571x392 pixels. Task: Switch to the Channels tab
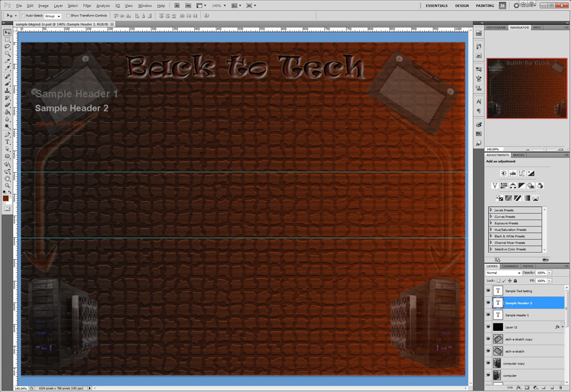[510, 266]
